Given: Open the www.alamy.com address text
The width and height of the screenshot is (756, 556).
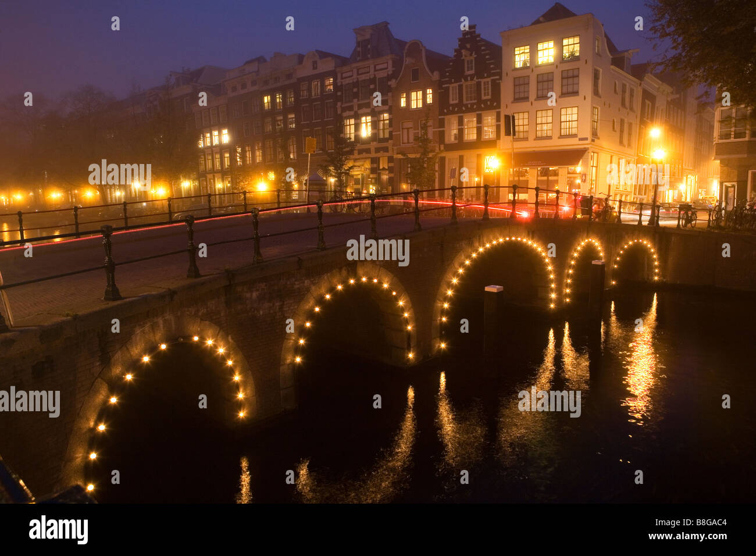Looking at the screenshot, I should (689, 536).
